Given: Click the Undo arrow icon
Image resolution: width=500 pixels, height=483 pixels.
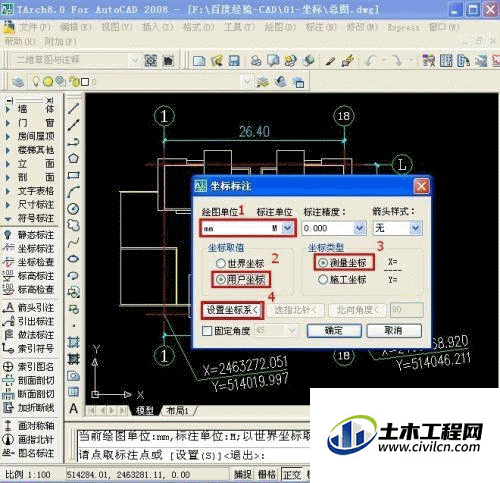Looking at the screenshot, I should [370, 61].
